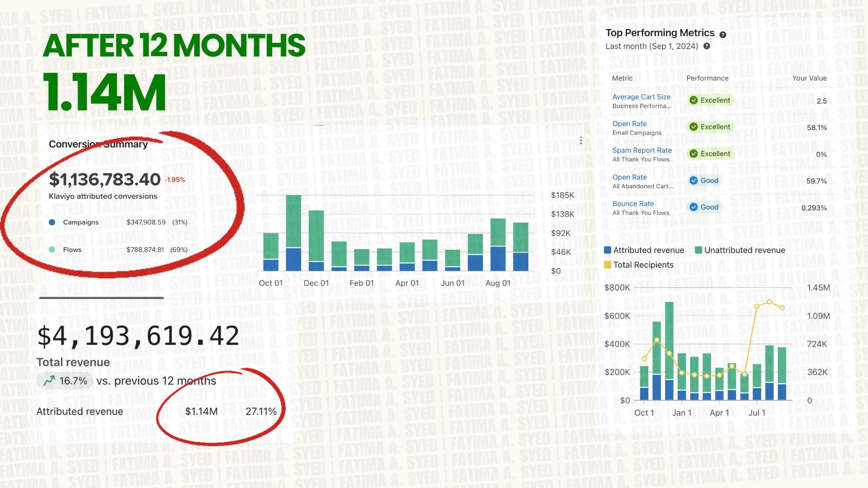
Task: Open the Average Cart Size metric link
Action: (641, 97)
